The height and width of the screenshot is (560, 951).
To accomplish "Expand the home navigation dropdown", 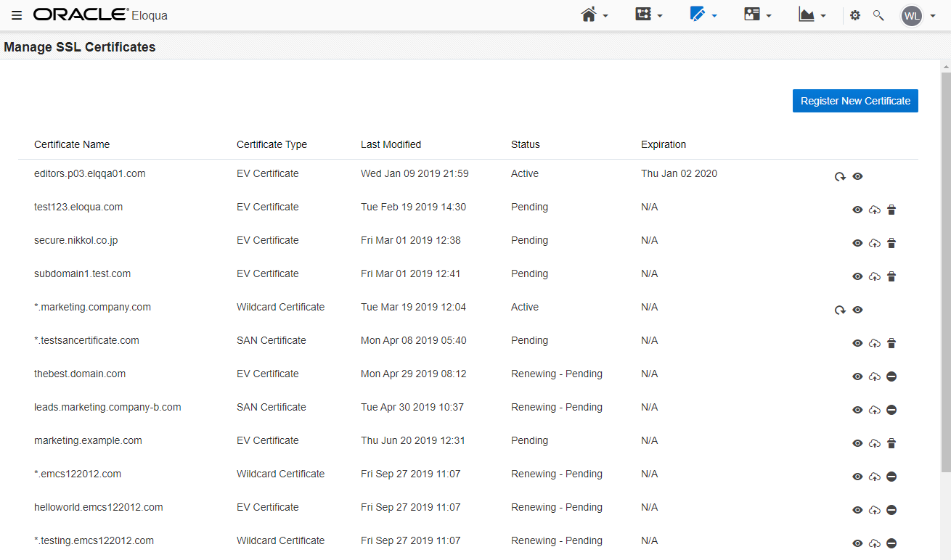I will [x=595, y=15].
